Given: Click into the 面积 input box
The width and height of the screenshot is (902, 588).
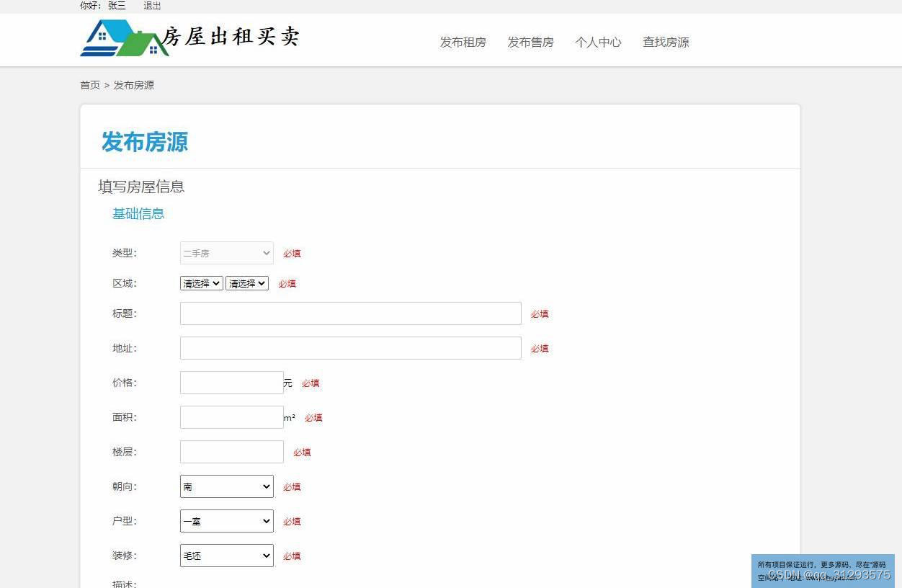Looking at the screenshot, I should (x=231, y=417).
